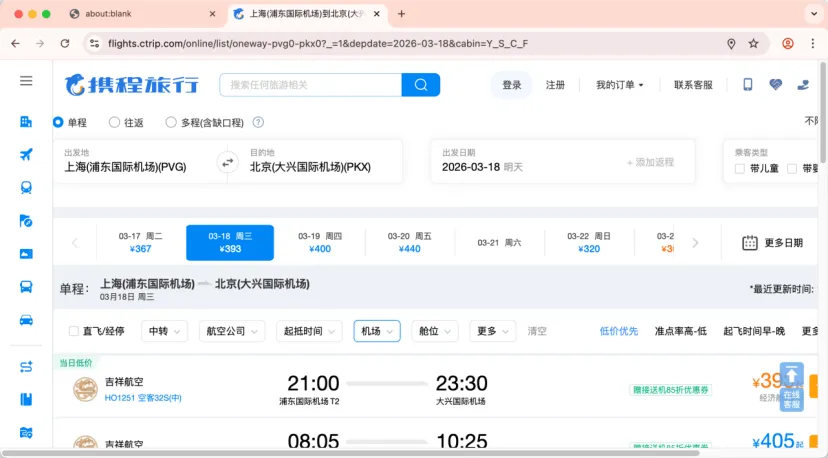
Task: Select the 03-18 周三 date tab
Action: pos(230,243)
